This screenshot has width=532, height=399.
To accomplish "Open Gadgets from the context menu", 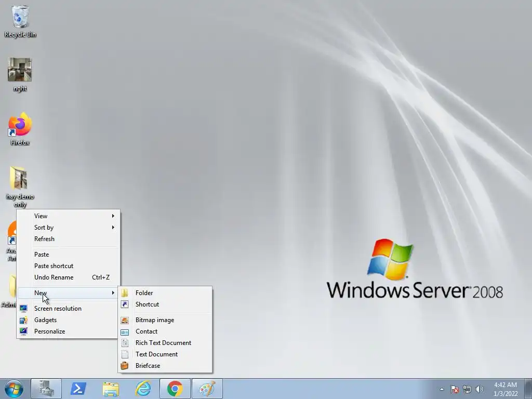I will click(x=68, y=320).
